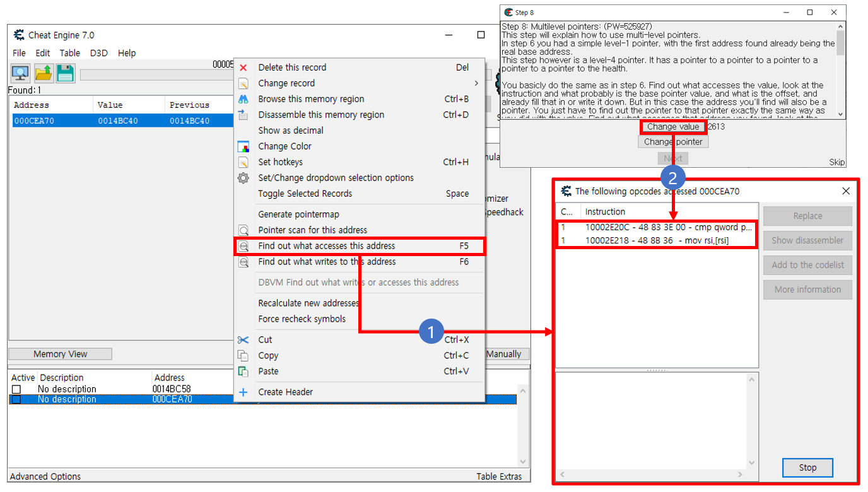This screenshot has height=492, width=868.
Task: Close the opcodes accessed 000CEA70 window
Action: [x=846, y=191]
